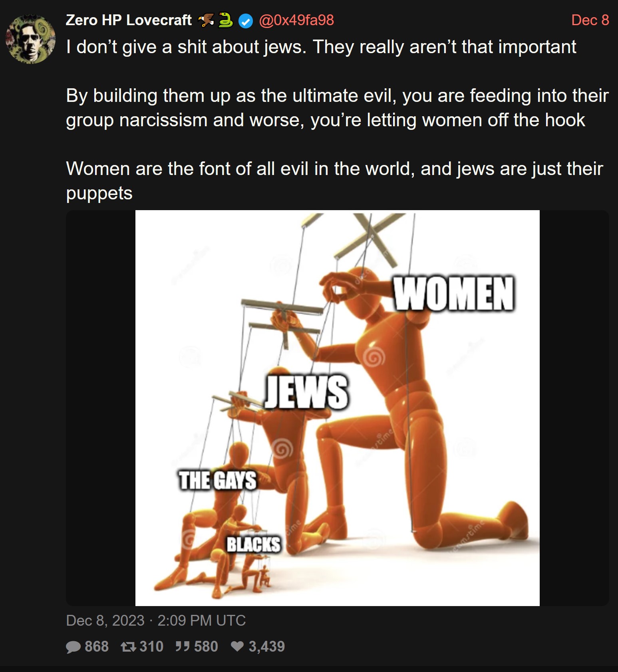Viewport: 618px width, 672px height.
Task: Click the Dec 8 date link
Action: point(590,20)
